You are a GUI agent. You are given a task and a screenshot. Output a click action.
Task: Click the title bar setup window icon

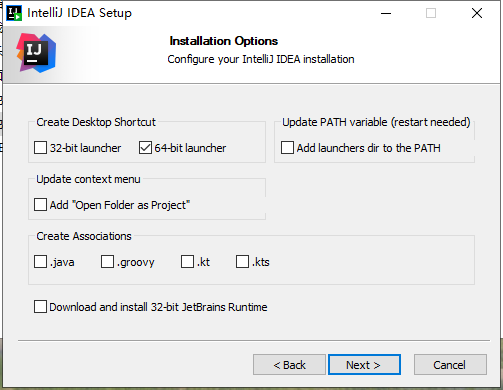pos(14,13)
